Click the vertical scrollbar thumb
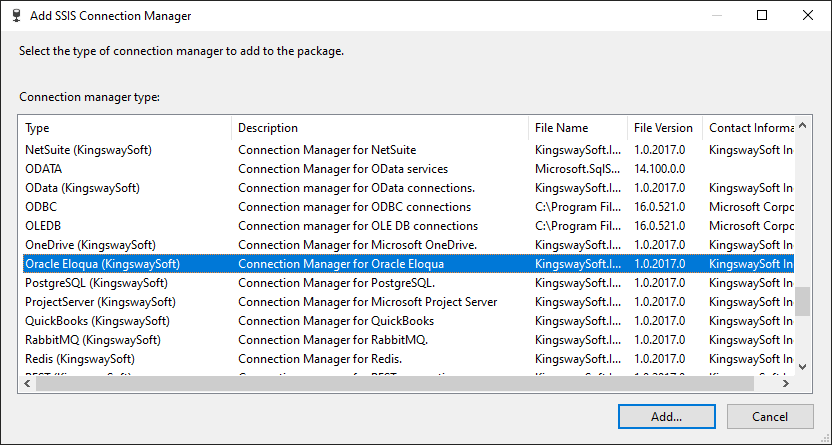Viewport: 832px width, 445px height. pos(802,301)
